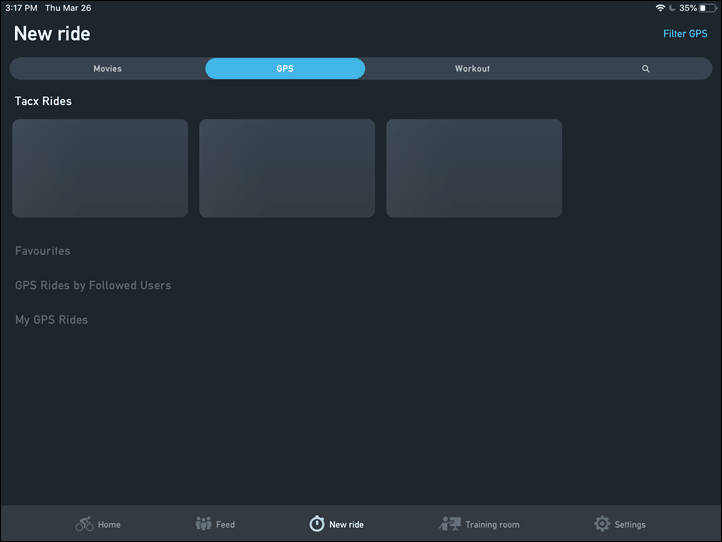This screenshot has width=722, height=542.
Task: Tap the 3:17 PM clock
Action: coord(21,8)
